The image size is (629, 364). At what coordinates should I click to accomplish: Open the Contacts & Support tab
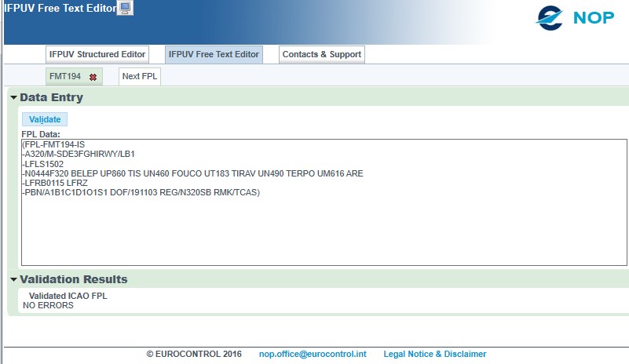coord(322,54)
